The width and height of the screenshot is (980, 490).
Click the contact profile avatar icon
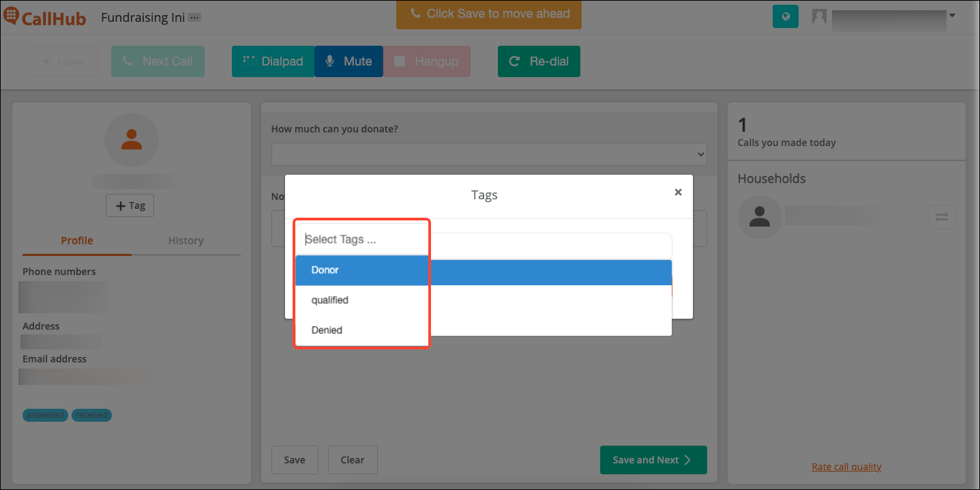click(x=131, y=140)
